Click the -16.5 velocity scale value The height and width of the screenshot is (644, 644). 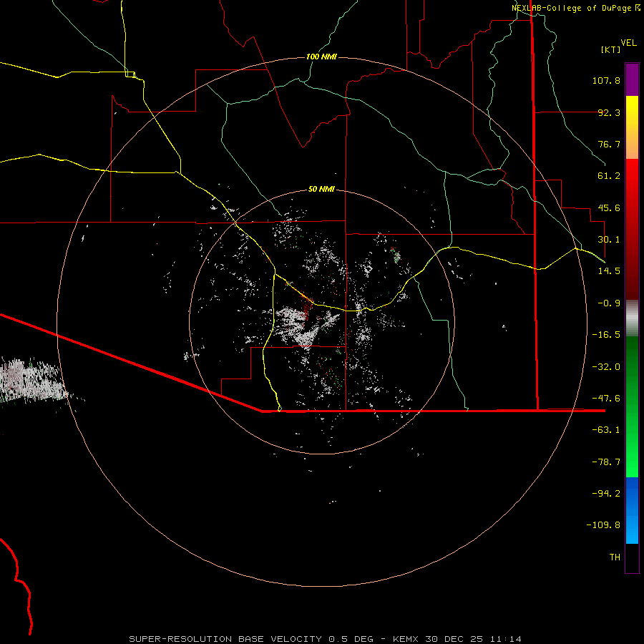(606, 335)
